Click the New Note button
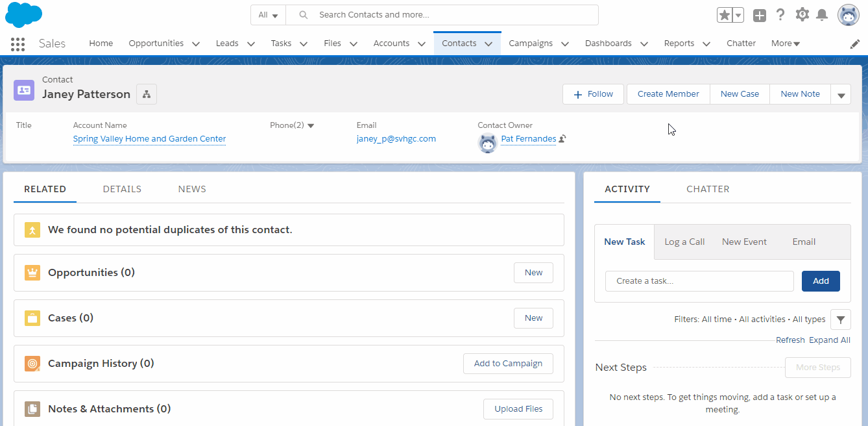 tap(800, 94)
